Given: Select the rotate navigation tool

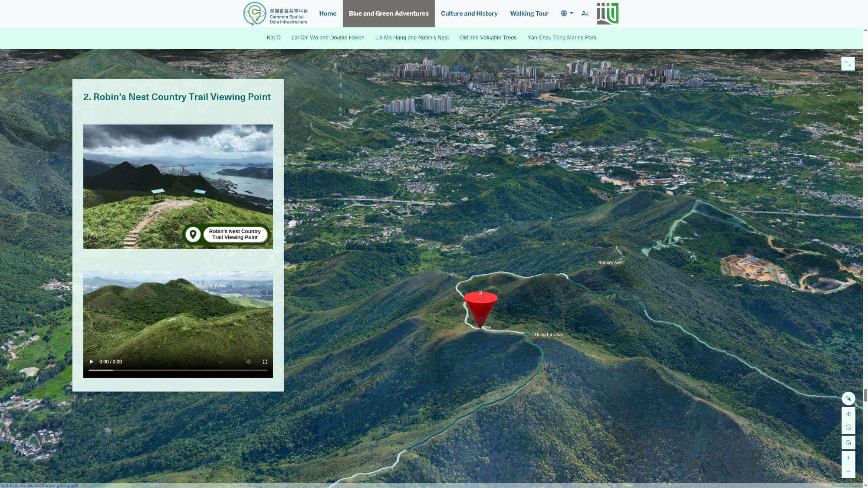Looking at the screenshot, I should (x=848, y=428).
